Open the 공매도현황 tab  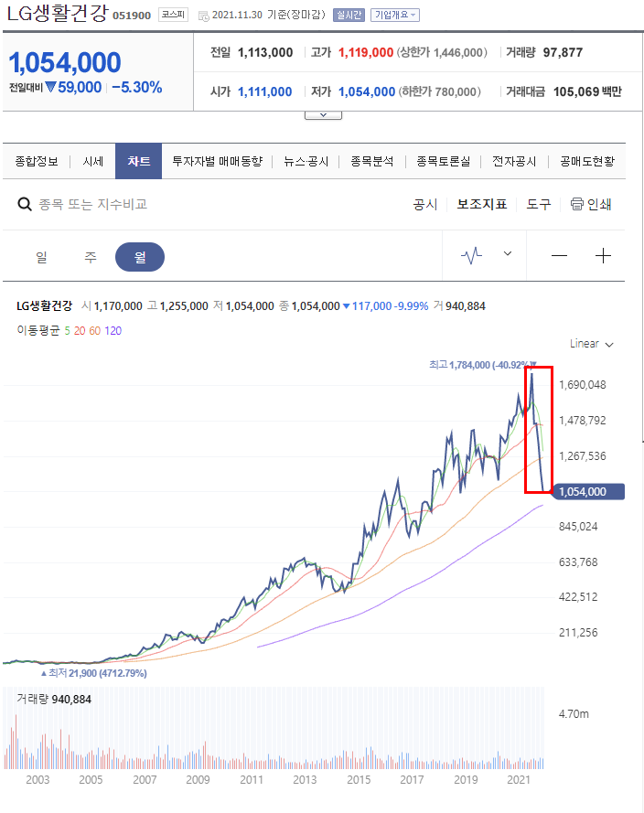(x=587, y=161)
